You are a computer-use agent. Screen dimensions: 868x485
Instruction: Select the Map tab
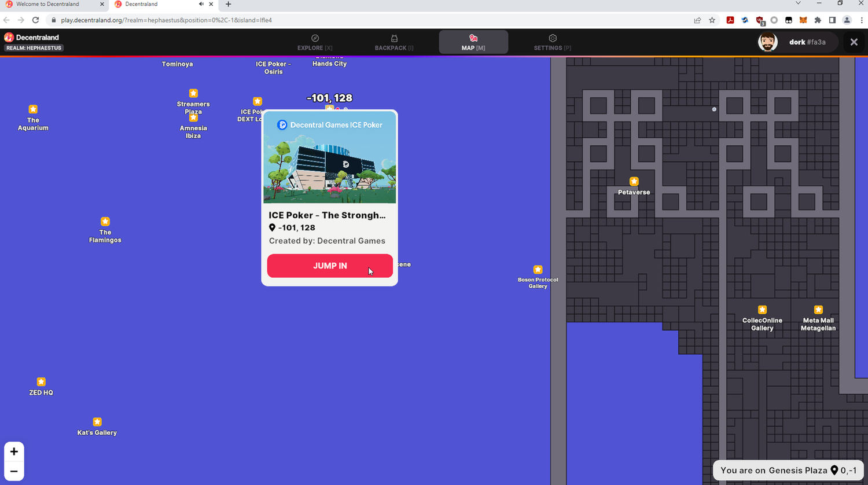point(473,42)
